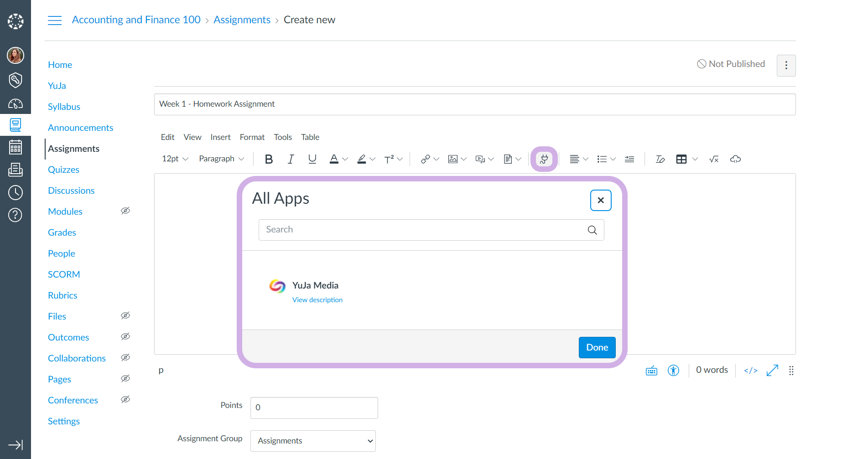Viewport: 868px width, 459px height.
Task: Toggle visibility eye next to Conferences
Action: tap(125, 399)
